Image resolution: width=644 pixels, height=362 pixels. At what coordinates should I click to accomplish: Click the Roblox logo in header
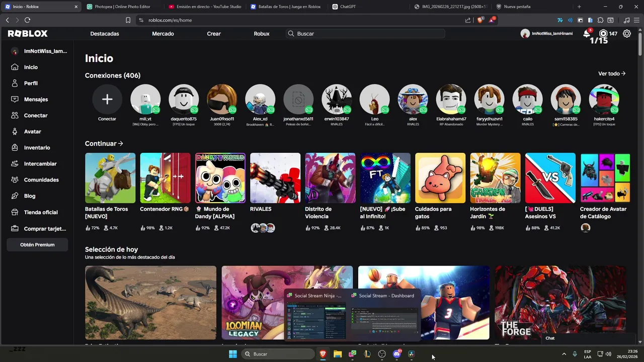(x=28, y=34)
